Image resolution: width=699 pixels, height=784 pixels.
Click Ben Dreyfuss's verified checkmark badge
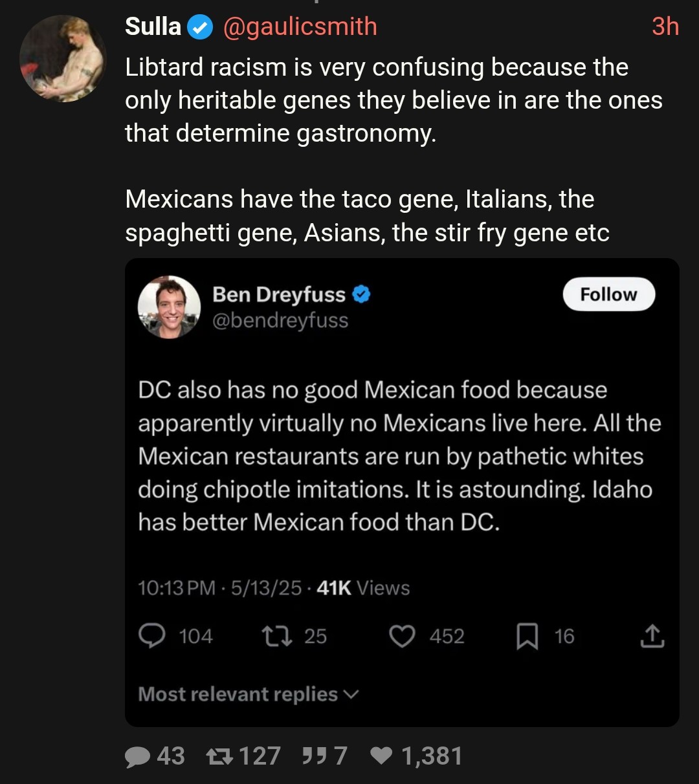click(x=361, y=294)
